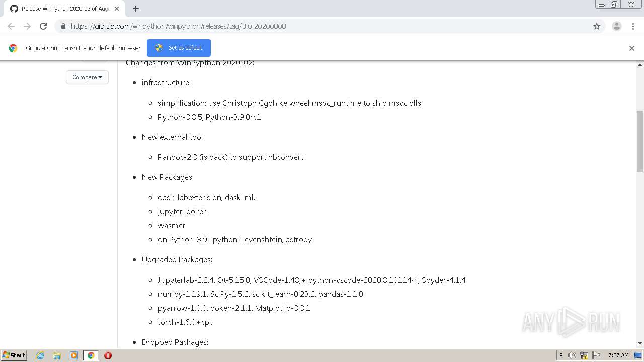Click the scrollbar up arrow
The height and width of the screenshot is (362, 644).
tap(640, 64)
